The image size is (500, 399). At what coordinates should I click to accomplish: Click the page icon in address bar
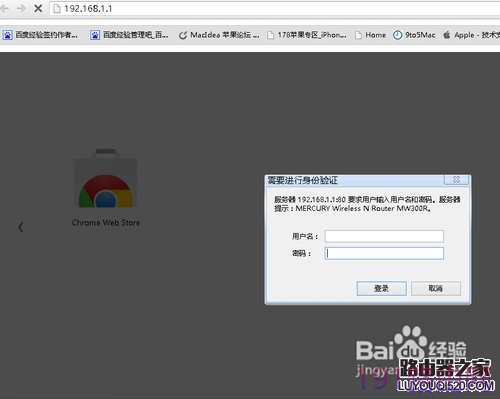point(57,8)
